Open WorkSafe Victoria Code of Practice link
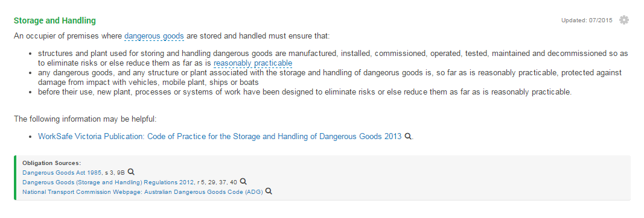The width and height of the screenshot is (644, 218). [220, 137]
